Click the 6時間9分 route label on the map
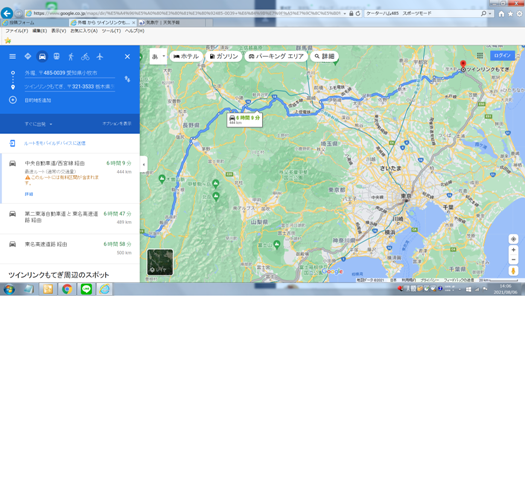This screenshot has width=525, height=480. (244, 120)
